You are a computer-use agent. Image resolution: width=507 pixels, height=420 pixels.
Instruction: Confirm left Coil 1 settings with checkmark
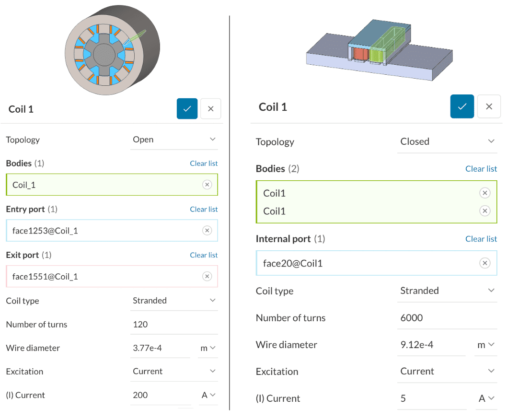(187, 109)
